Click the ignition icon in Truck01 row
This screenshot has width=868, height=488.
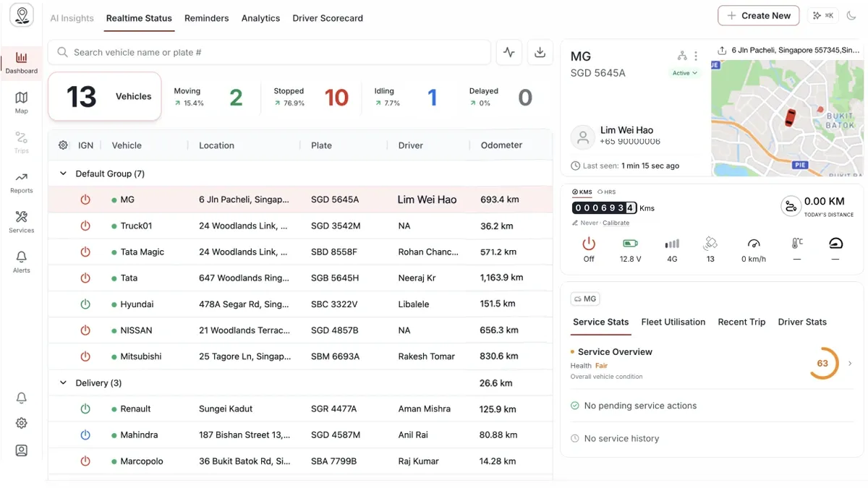85,226
